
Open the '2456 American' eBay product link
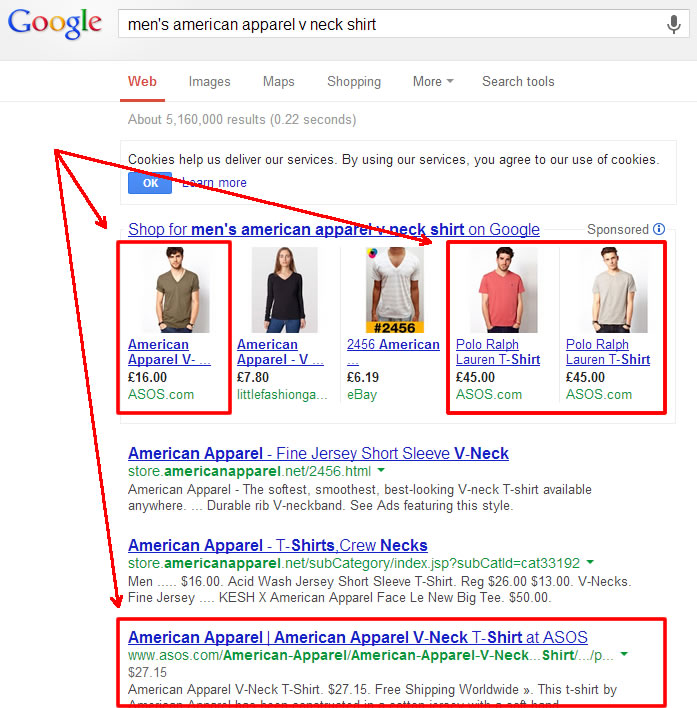(393, 352)
